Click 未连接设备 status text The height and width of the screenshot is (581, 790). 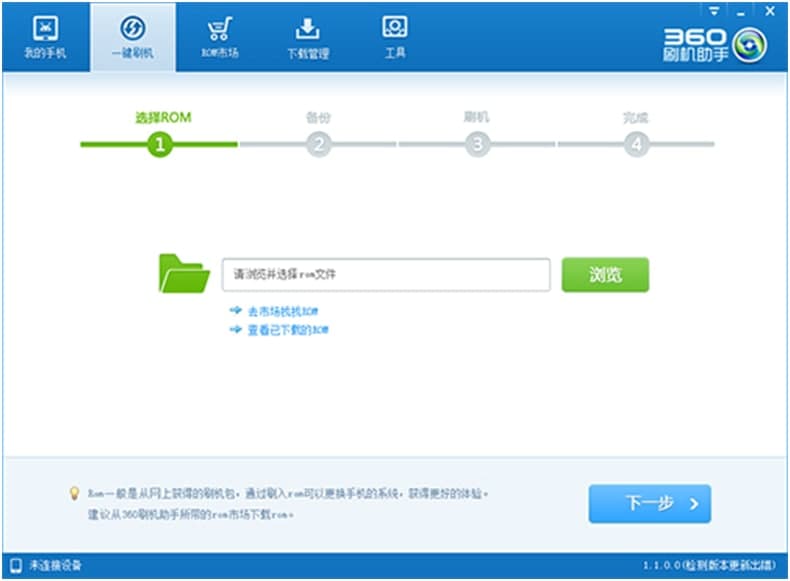(x=55, y=565)
